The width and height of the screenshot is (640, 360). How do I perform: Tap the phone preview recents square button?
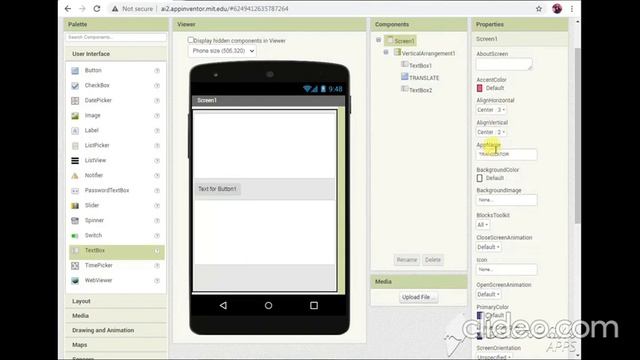tap(314, 305)
